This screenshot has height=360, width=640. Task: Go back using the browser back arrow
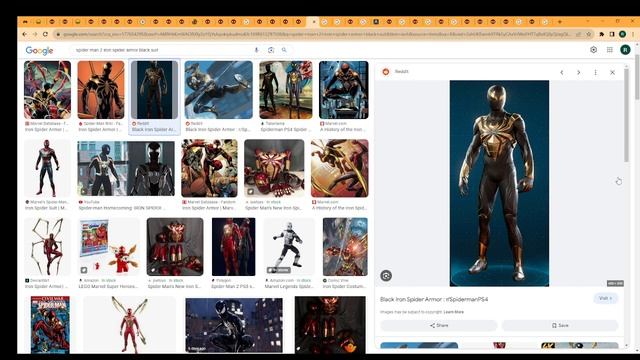24,34
